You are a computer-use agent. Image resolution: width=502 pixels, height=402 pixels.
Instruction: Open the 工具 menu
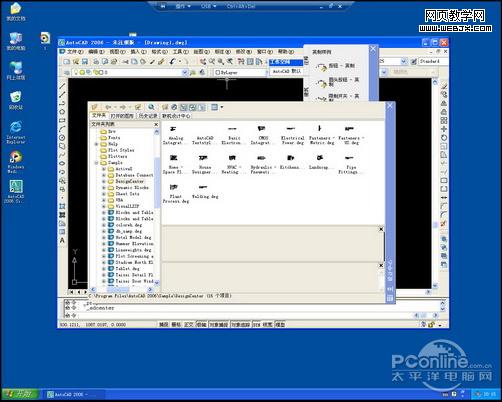click(180, 52)
